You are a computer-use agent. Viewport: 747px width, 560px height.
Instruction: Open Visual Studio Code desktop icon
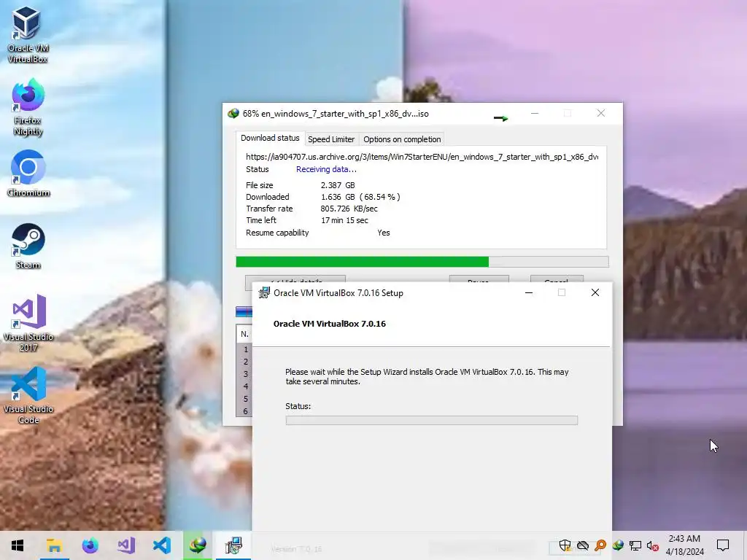[28, 395]
